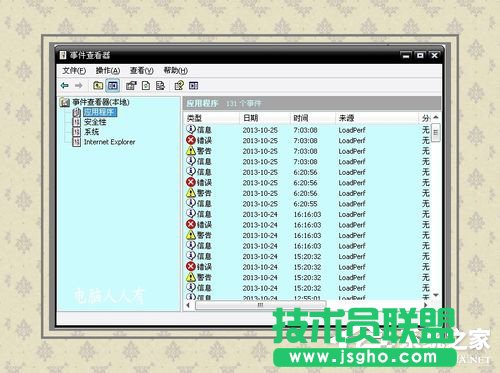This screenshot has height=373, width=500.
Task: Click the Back arrow toolbar icon
Action: [65, 86]
